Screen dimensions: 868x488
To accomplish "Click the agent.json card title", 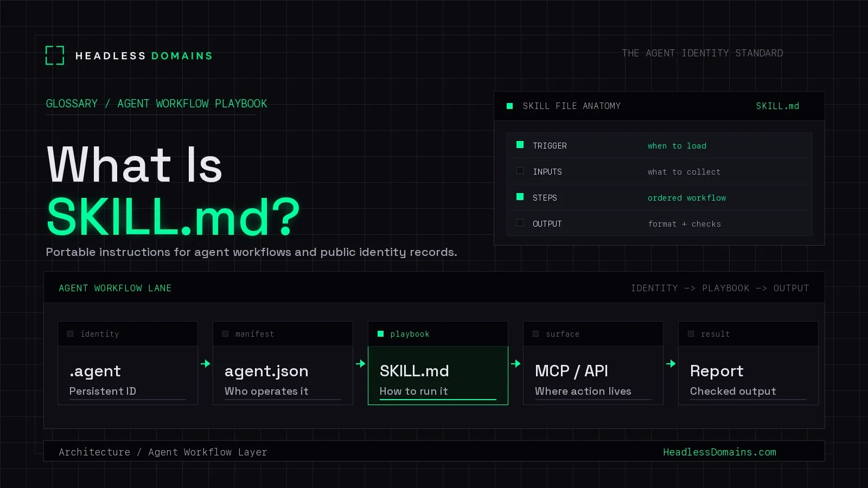I will (266, 371).
